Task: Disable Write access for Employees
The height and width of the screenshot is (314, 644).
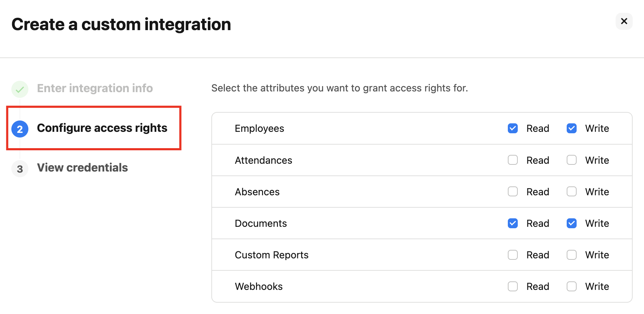Action: 571,128
